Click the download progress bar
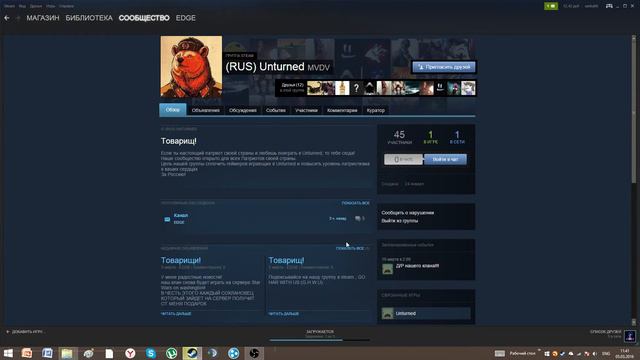Image resolution: width=640 pixels, height=360 pixels. tap(320, 340)
